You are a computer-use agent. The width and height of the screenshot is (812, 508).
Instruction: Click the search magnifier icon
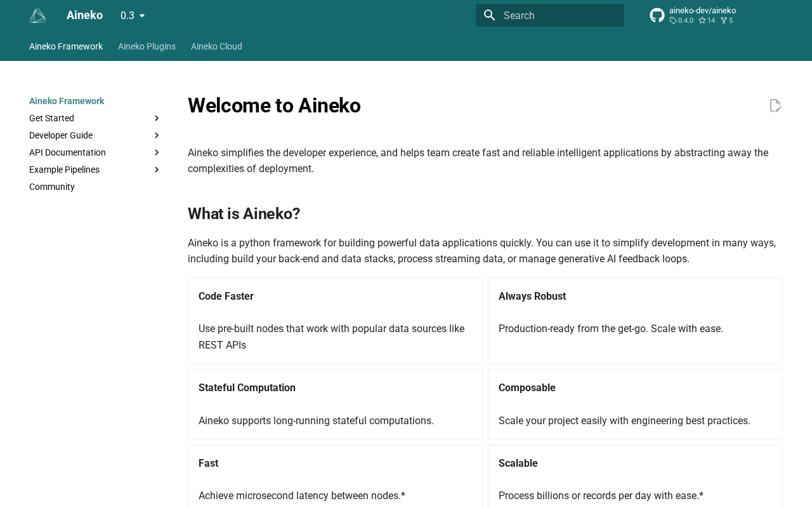[489, 15]
